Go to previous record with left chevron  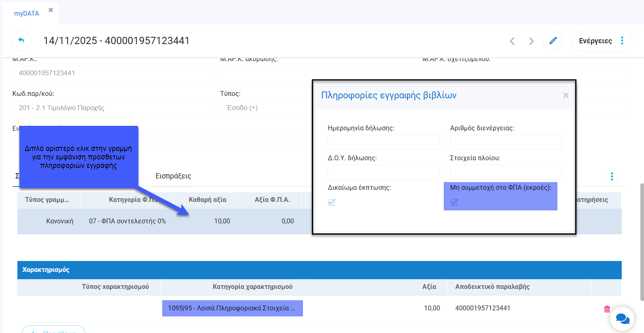click(x=512, y=41)
